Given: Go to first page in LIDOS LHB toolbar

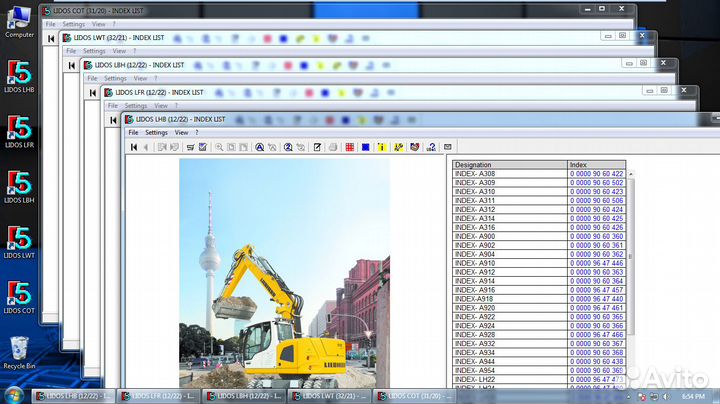Looking at the screenshot, I should tap(134, 147).
